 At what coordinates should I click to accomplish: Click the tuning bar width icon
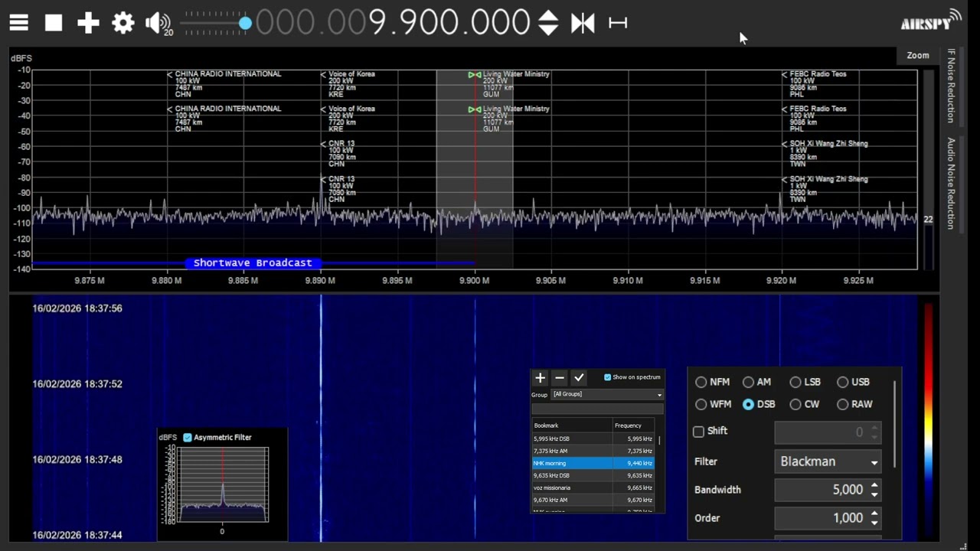tap(618, 23)
